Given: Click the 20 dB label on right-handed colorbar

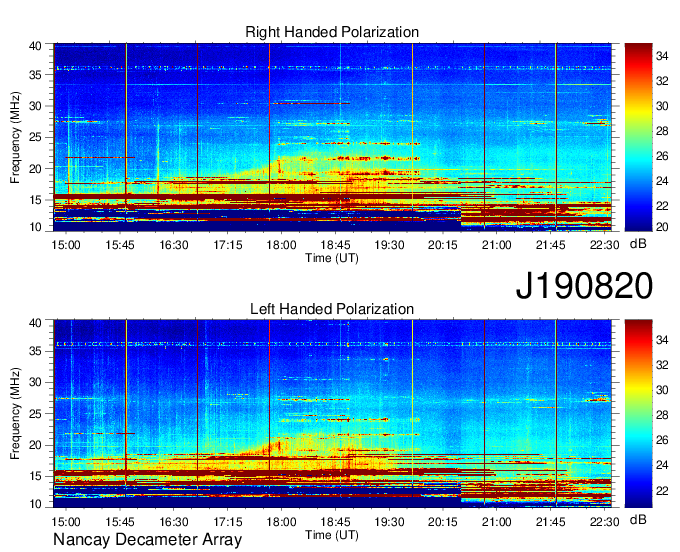Looking at the screenshot, I should pyautogui.click(x=662, y=227).
